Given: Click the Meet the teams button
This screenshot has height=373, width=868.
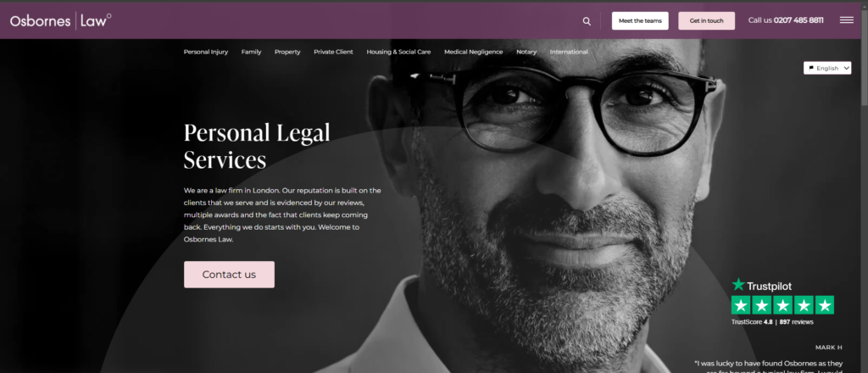Looking at the screenshot, I should click(x=640, y=21).
